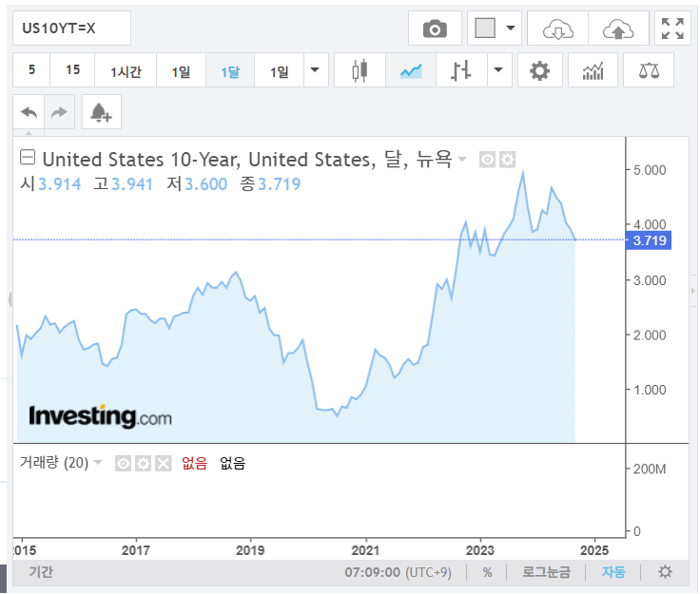Open main series settings gear icon

tap(507, 160)
